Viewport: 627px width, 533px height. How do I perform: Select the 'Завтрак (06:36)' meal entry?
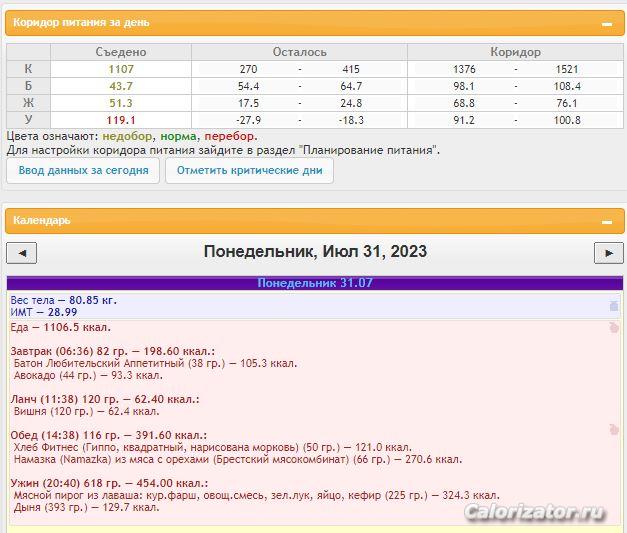112,351
